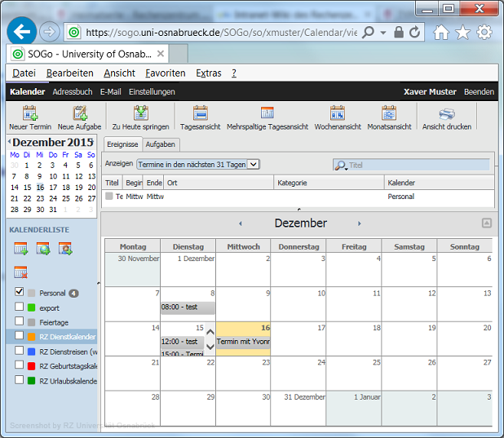
Task: Open the Anzeigen filter dropdown
Action: 198,164
